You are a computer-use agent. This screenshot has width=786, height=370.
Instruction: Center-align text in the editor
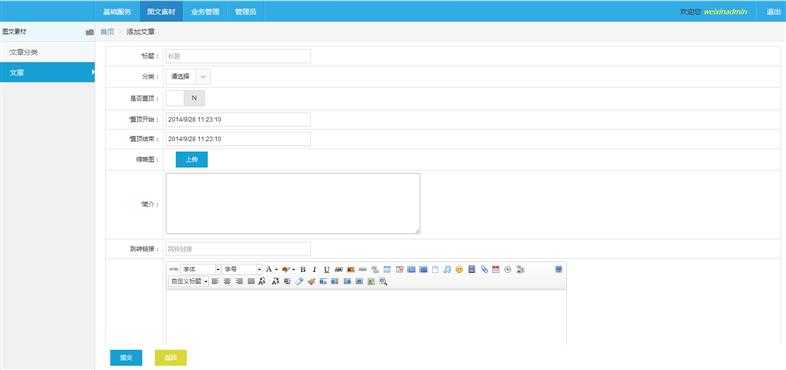[x=227, y=282]
